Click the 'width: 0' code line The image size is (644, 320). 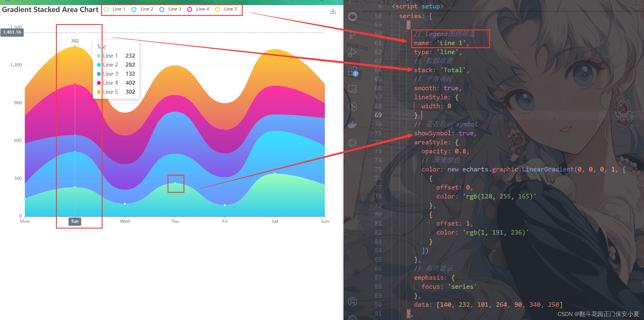point(436,106)
